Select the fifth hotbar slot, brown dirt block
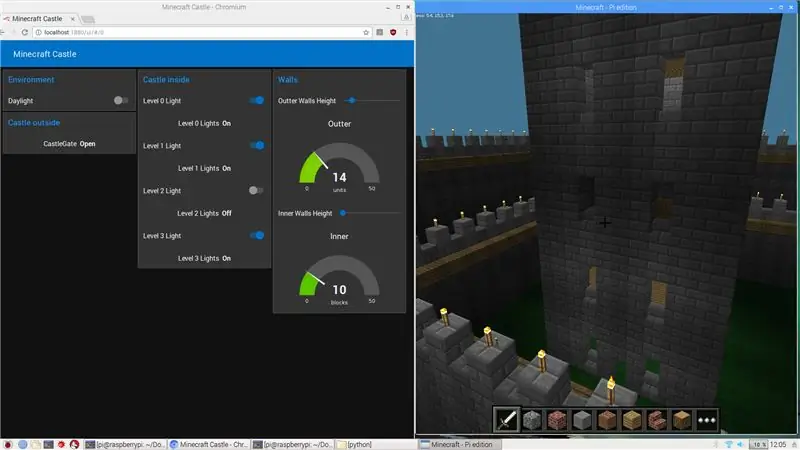The width and height of the screenshot is (800, 450). (x=607, y=420)
